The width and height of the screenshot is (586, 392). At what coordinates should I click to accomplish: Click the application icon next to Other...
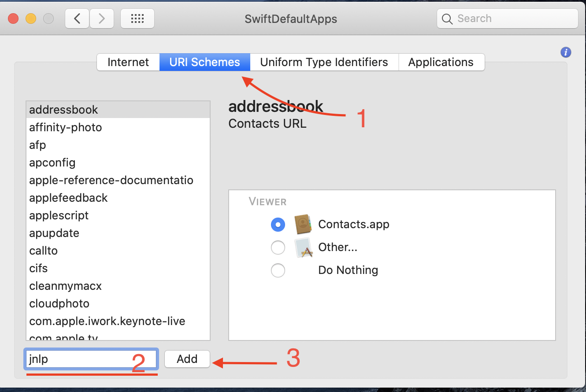(x=303, y=247)
